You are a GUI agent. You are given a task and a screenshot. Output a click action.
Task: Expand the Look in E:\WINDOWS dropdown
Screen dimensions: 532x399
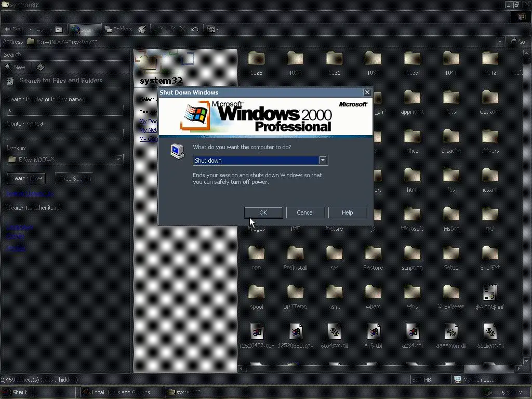tap(118, 159)
